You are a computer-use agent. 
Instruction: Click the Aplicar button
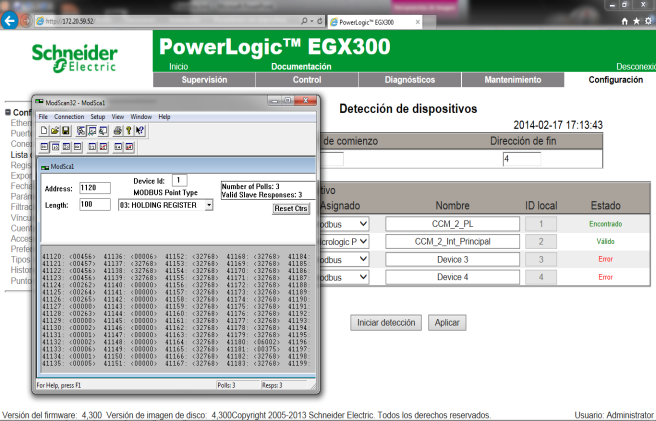pos(446,323)
